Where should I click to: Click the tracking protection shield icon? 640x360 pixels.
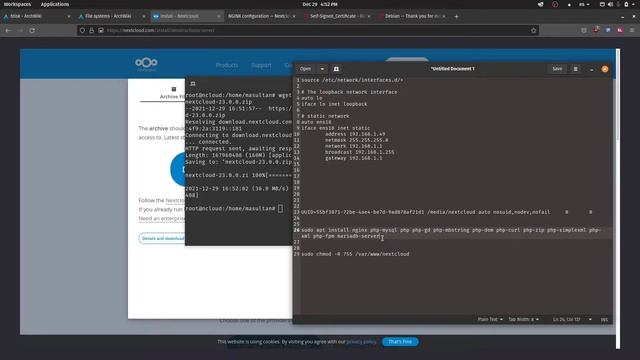[x=82, y=30]
